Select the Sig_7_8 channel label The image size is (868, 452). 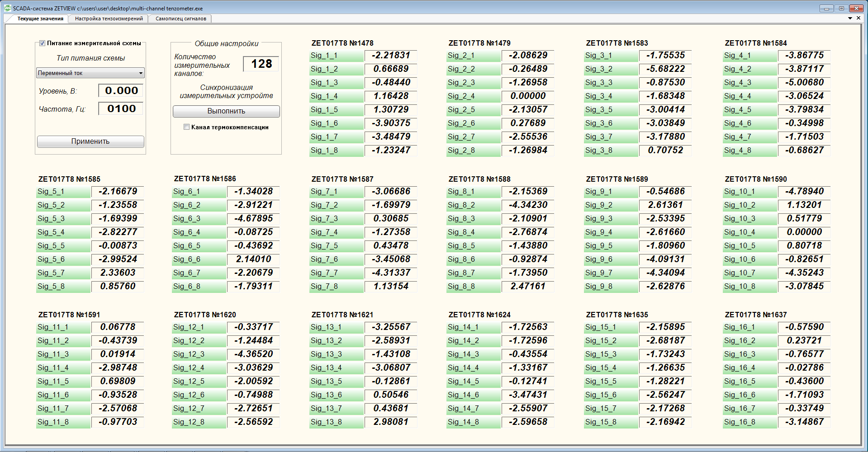337,287
